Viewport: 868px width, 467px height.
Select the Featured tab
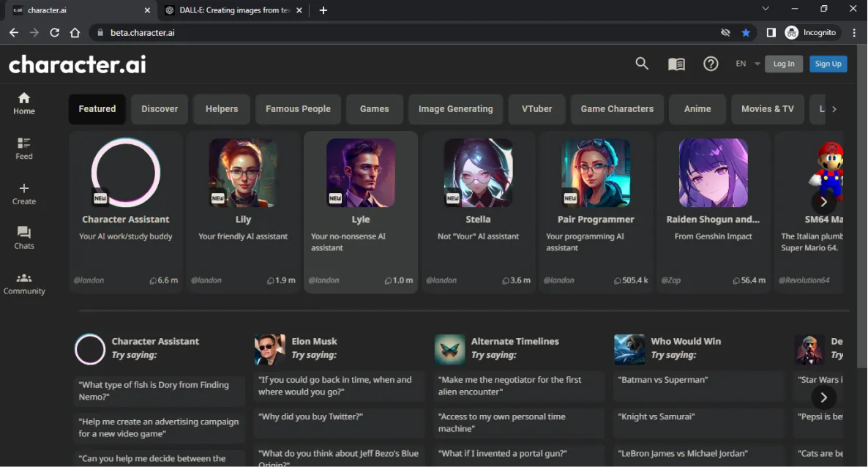(97, 109)
